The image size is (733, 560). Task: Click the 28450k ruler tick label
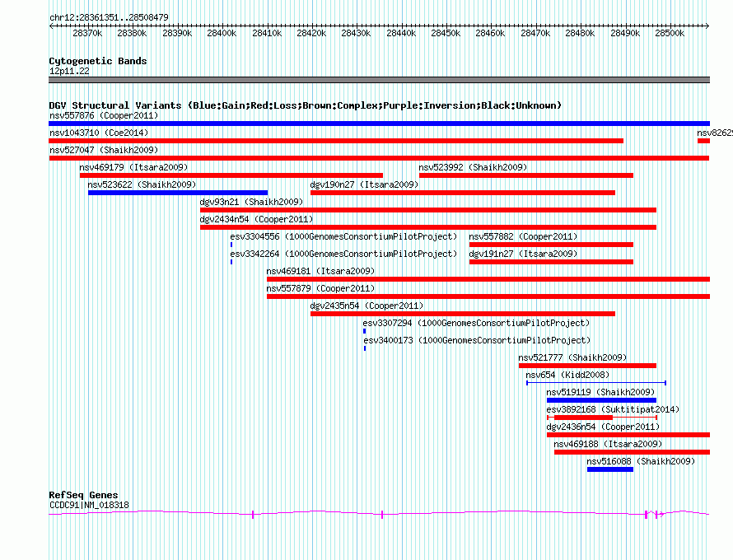tap(446, 33)
